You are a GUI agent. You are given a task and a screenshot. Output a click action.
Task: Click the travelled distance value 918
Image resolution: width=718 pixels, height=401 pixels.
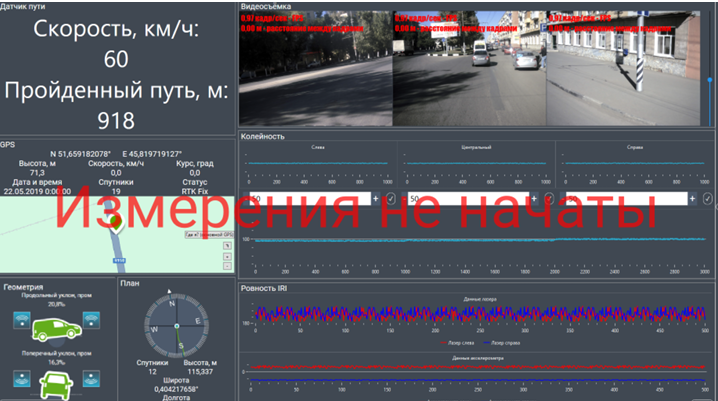116,121
